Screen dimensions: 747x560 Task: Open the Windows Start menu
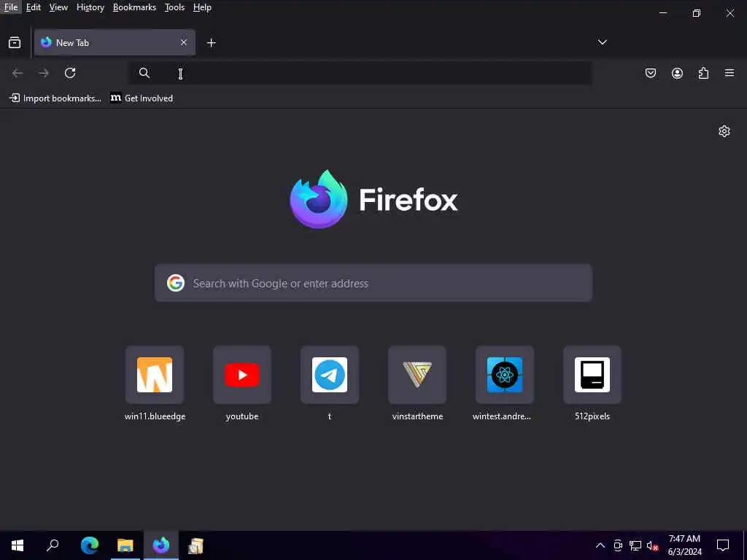click(18, 545)
